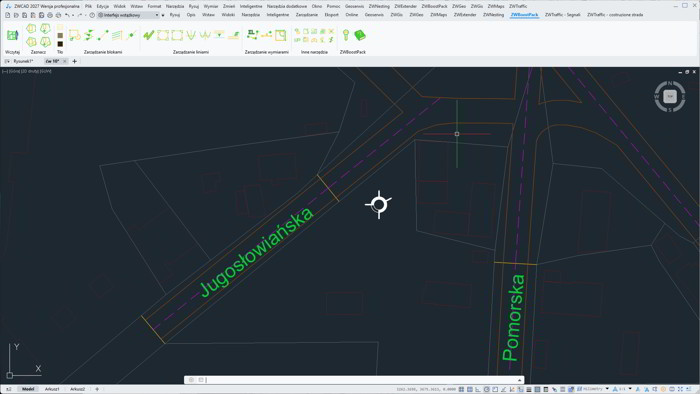Add a new layout with plus button

tap(97, 389)
